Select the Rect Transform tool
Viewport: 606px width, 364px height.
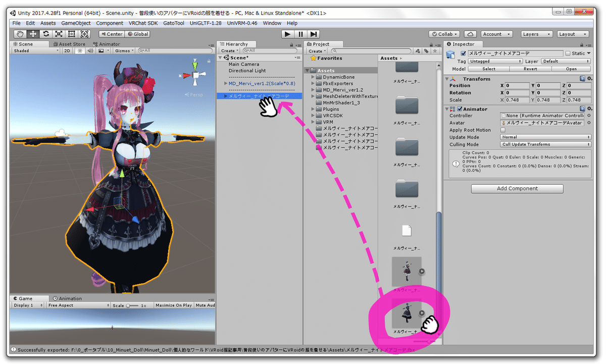71,34
